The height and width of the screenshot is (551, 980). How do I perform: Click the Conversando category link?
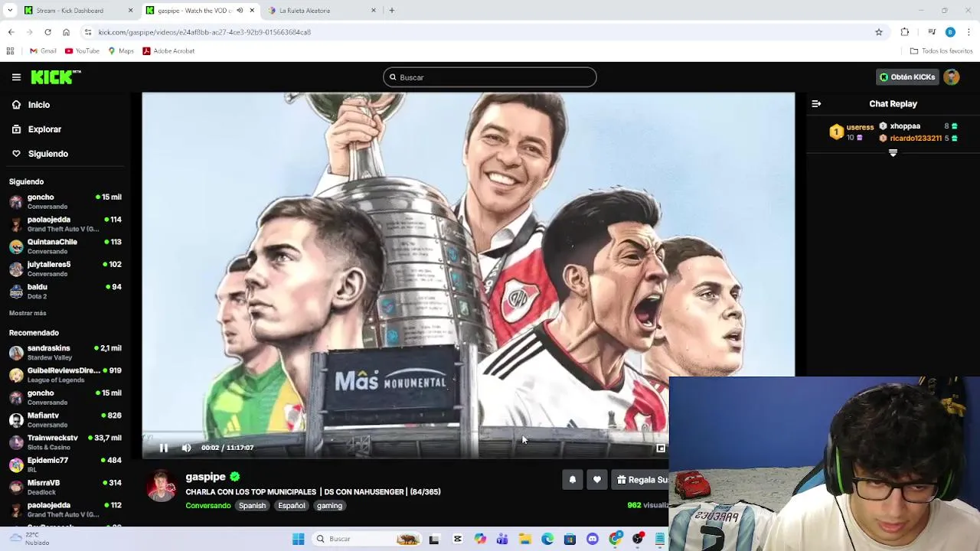click(x=207, y=506)
